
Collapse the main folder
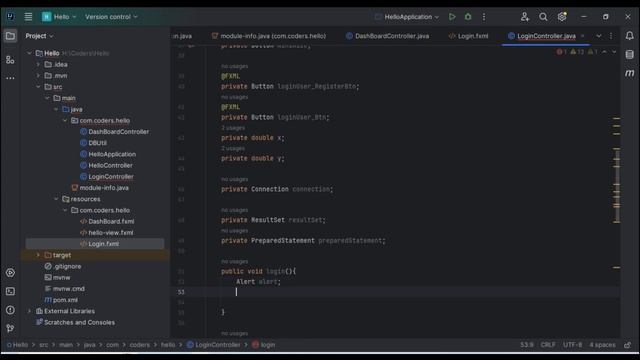click(47, 98)
